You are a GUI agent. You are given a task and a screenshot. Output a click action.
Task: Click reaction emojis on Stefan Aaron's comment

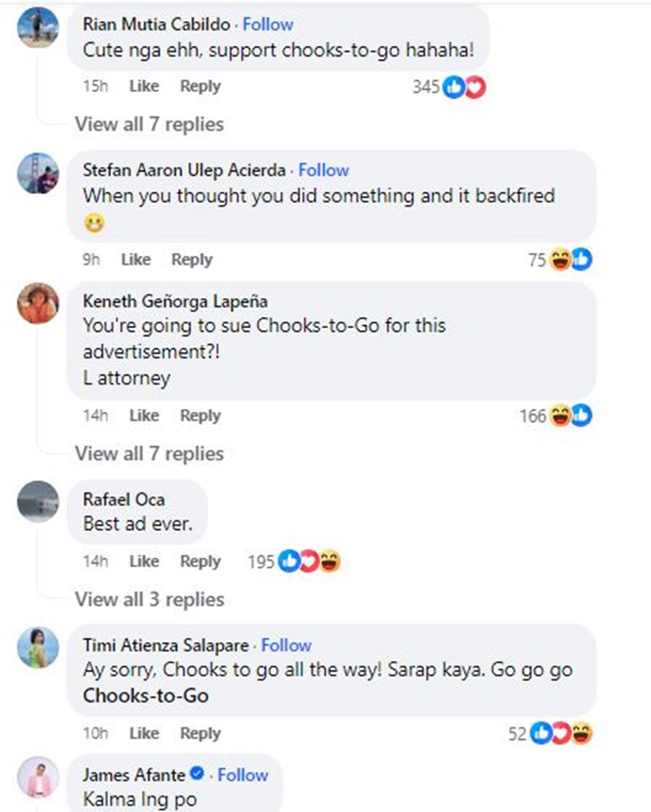click(x=571, y=260)
